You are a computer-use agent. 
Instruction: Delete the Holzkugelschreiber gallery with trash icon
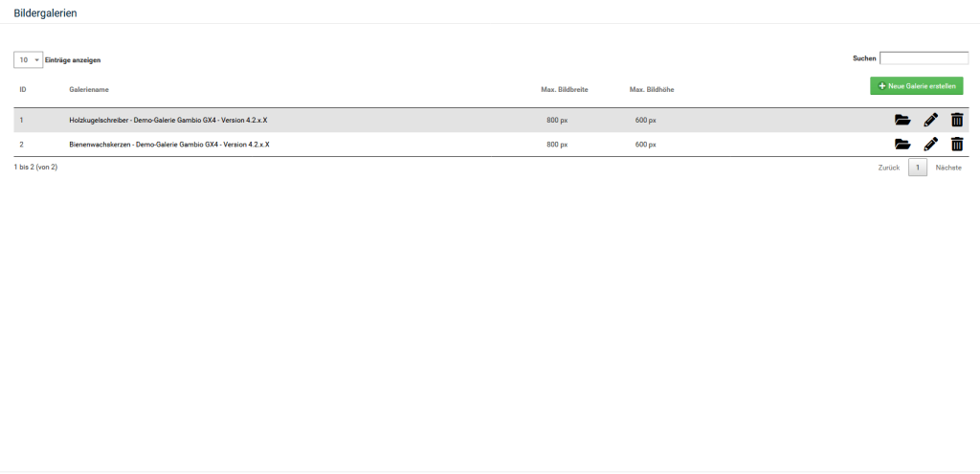[957, 120]
